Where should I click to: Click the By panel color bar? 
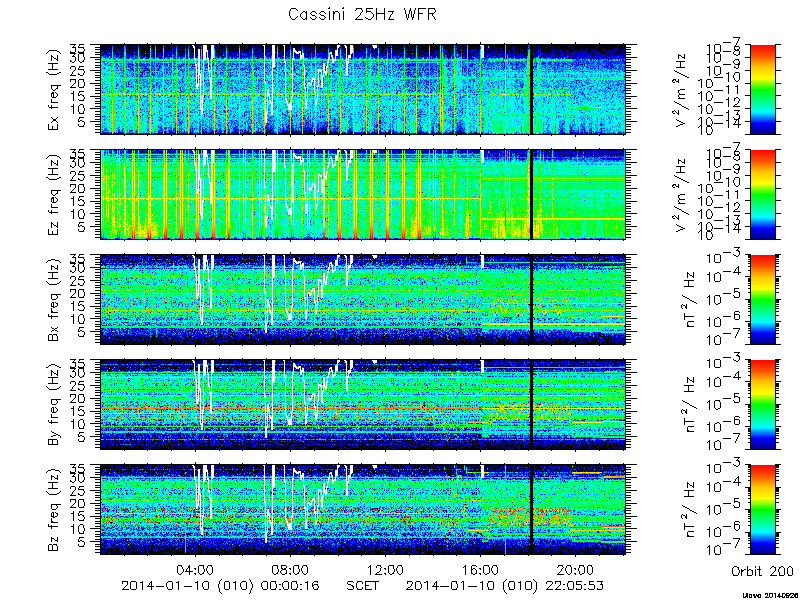[762, 405]
